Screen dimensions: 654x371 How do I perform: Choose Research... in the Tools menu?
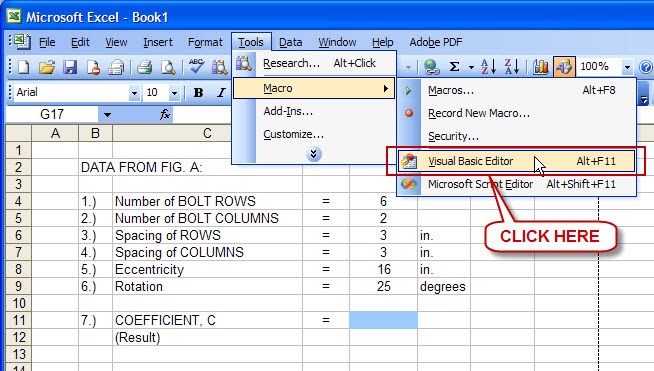[314, 63]
